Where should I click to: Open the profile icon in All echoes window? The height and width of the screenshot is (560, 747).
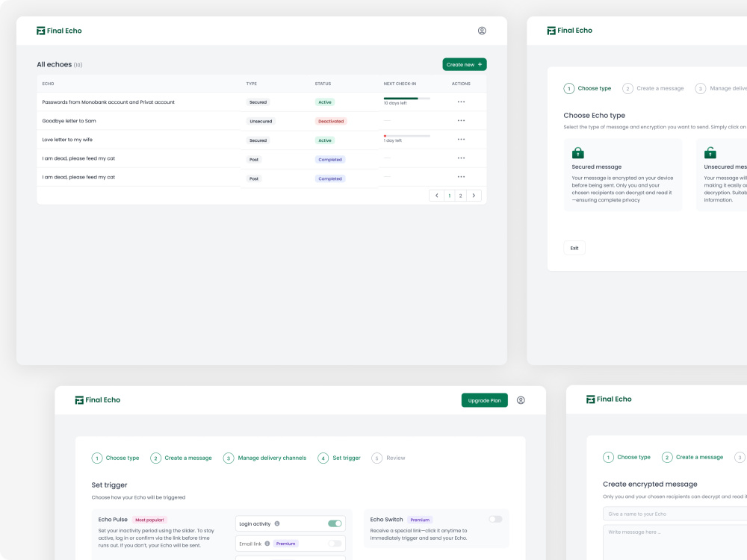(x=482, y=31)
